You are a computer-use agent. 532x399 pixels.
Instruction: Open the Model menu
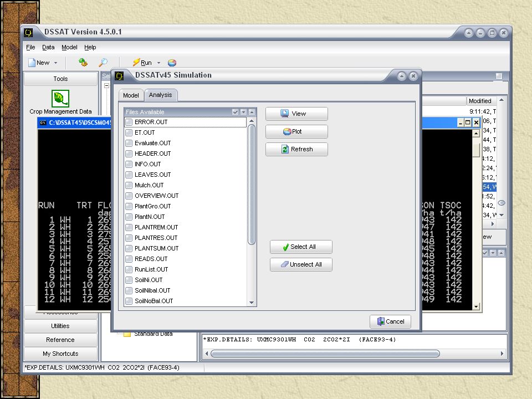(x=69, y=47)
